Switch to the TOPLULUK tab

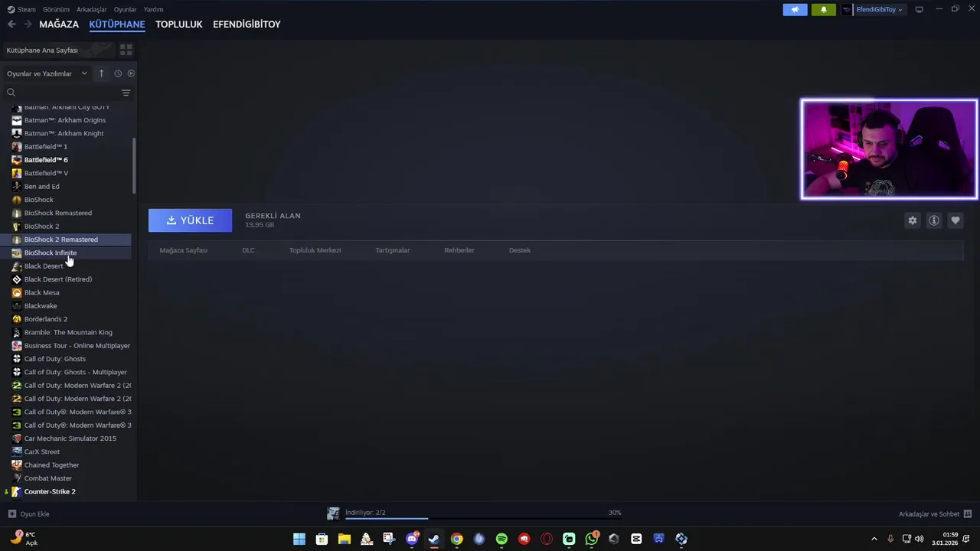tap(179, 24)
